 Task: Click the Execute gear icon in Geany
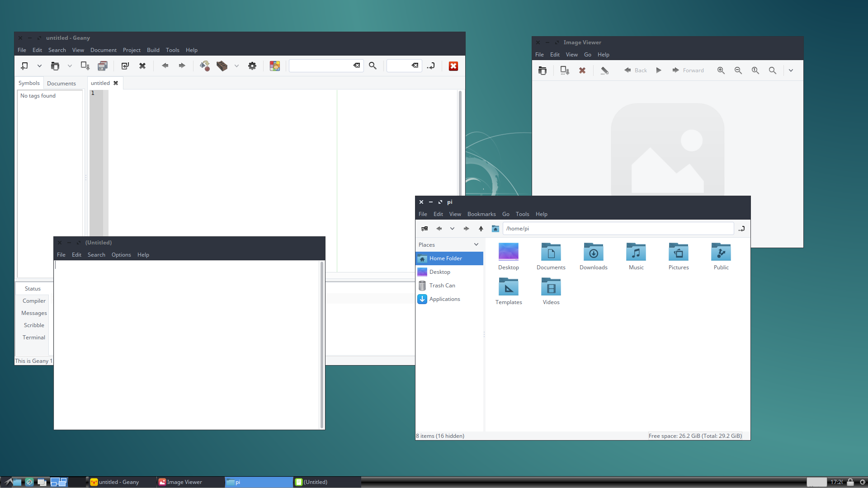252,66
